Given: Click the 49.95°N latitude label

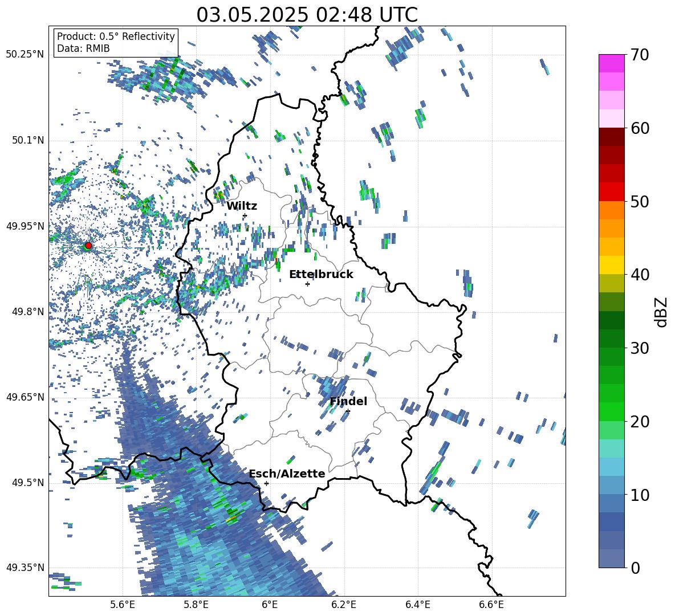Looking at the screenshot, I should [25, 226].
